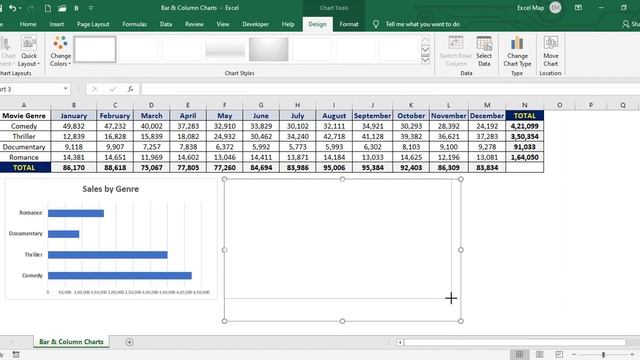
Task: Select the January header cell
Action: point(74,116)
